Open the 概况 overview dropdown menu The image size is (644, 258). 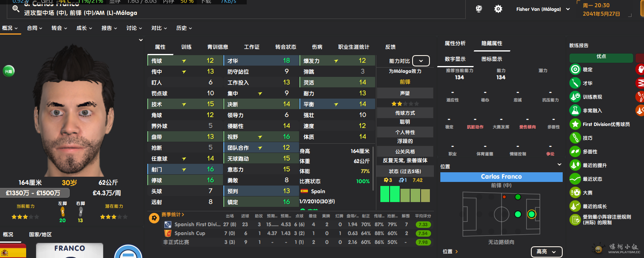tap(10, 28)
